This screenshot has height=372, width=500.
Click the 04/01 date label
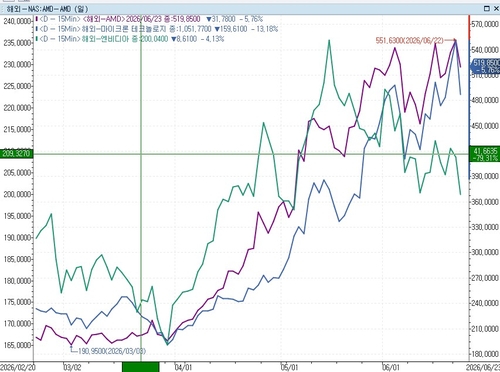183,367
